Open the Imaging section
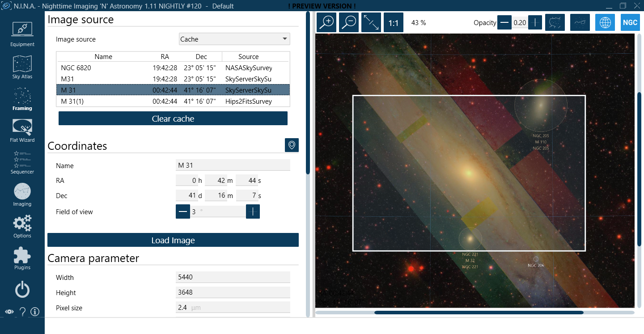Screen dimensions: 644x334 [x=22, y=194]
